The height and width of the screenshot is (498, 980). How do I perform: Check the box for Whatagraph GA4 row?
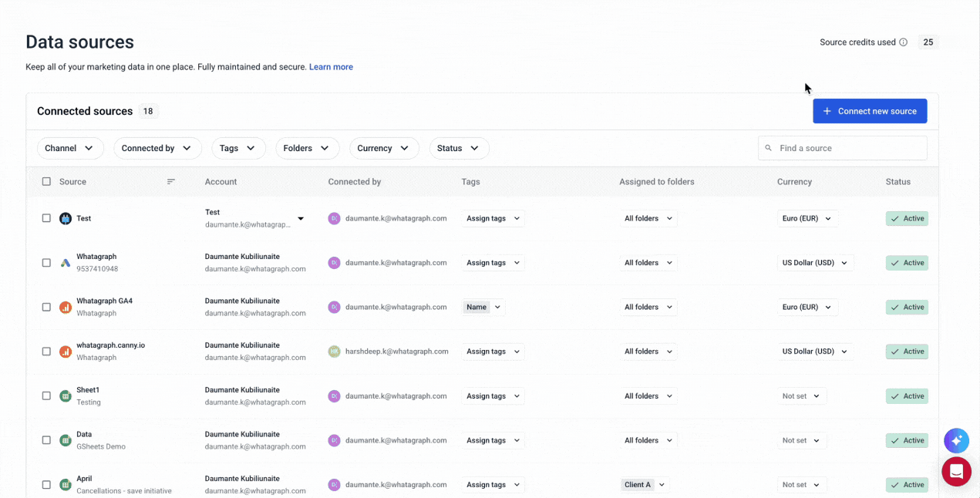(46, 308)
